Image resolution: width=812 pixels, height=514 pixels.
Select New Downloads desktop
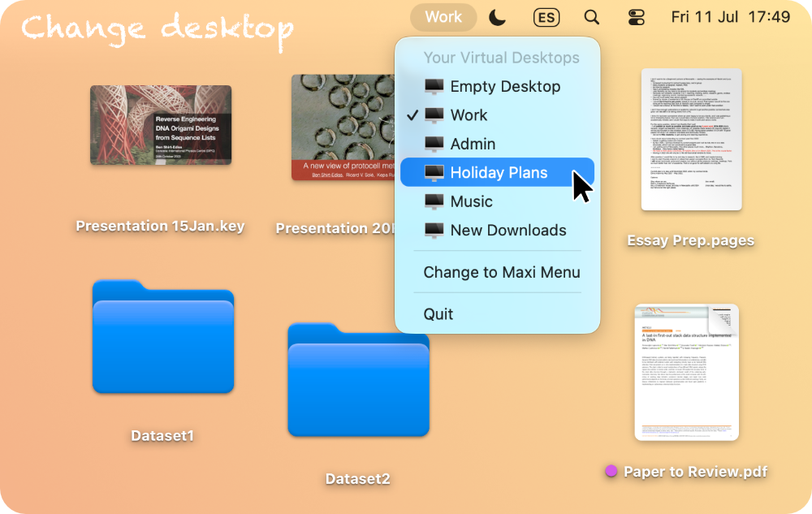pos(497,231)
